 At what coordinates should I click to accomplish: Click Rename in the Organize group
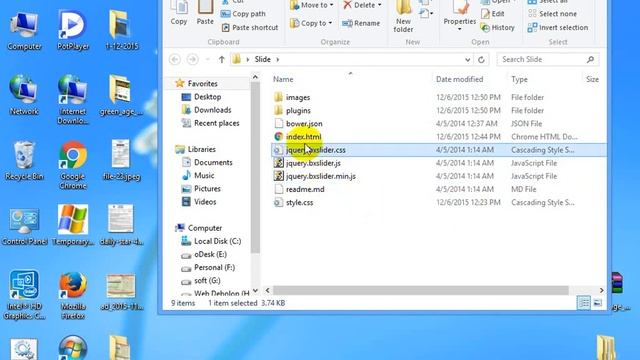tap(361, 23)
